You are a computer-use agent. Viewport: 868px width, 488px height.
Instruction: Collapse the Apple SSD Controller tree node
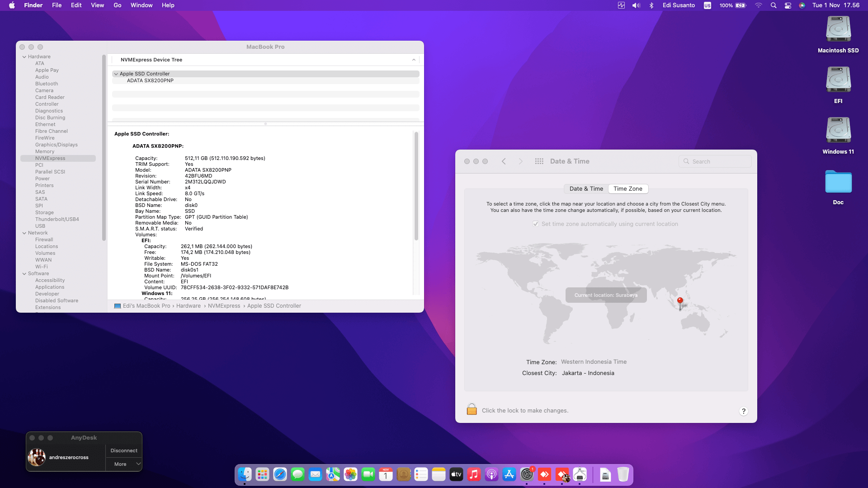click(x=116, y=74)
